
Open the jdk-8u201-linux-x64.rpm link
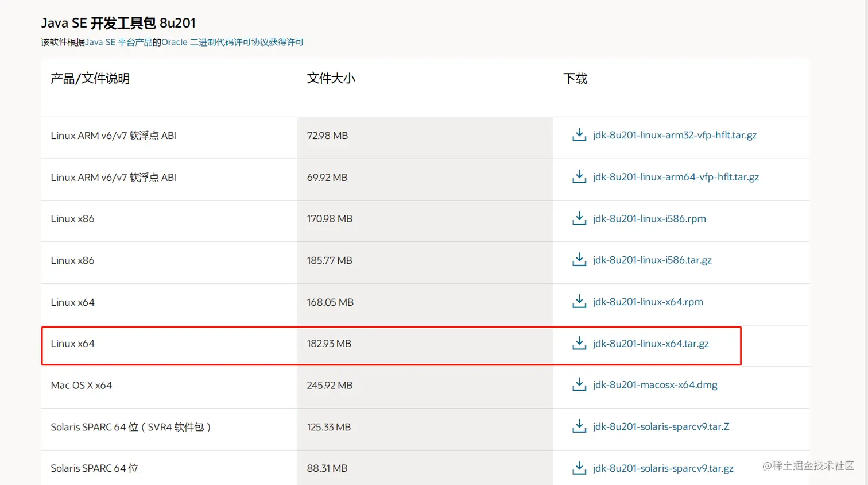tap(648, 302)
